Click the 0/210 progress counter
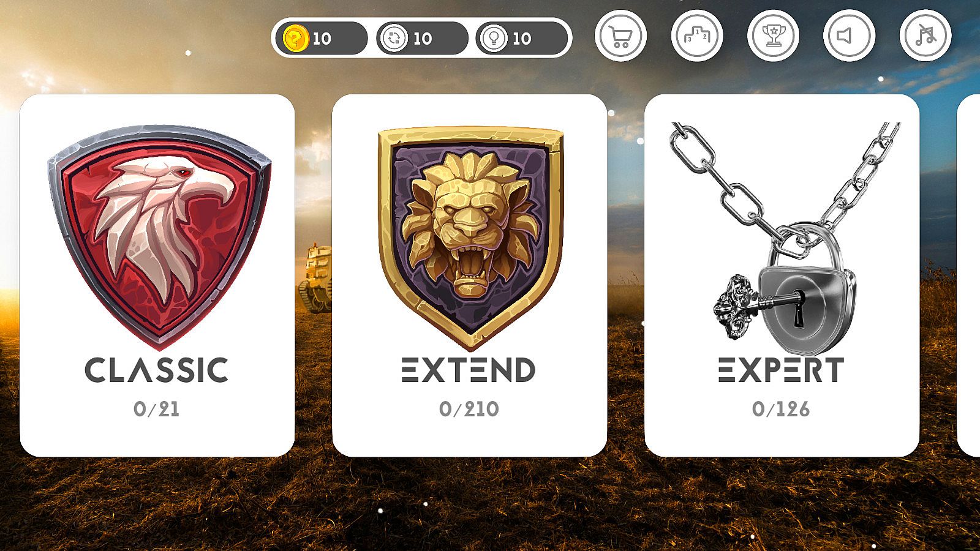 click(469, 409)
